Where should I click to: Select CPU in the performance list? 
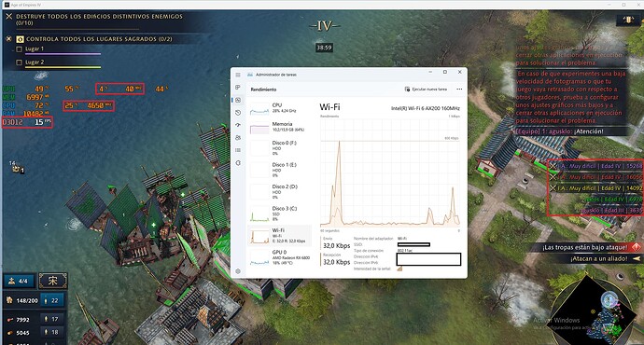click(x=279, y=108)
